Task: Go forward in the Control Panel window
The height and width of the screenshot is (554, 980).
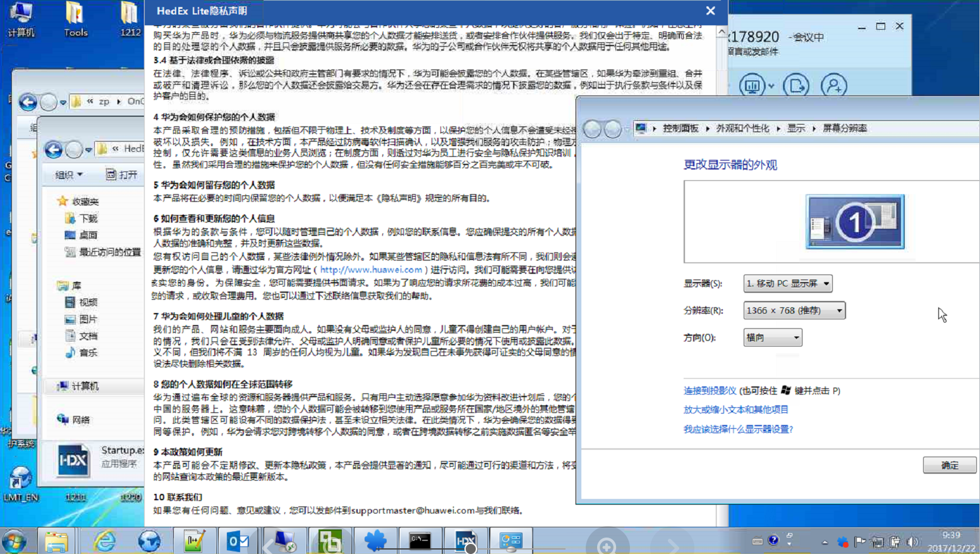Action: click(613, 128)
